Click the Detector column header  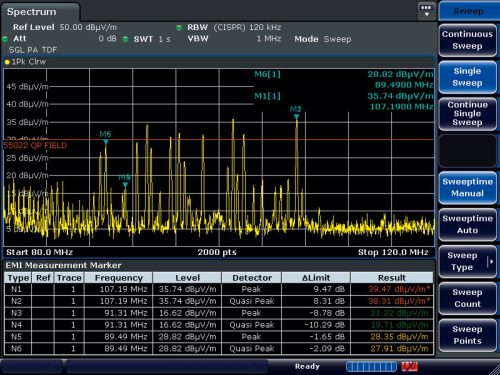252,278
